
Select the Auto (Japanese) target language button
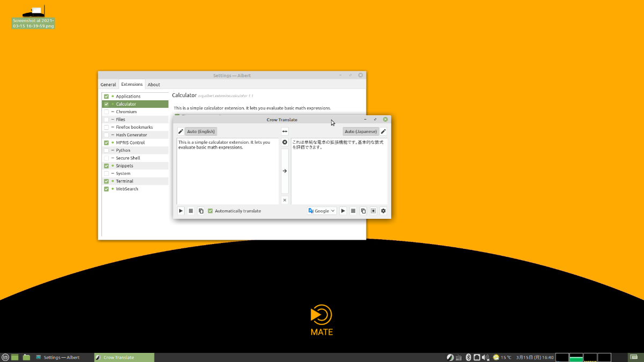point(361,131)
